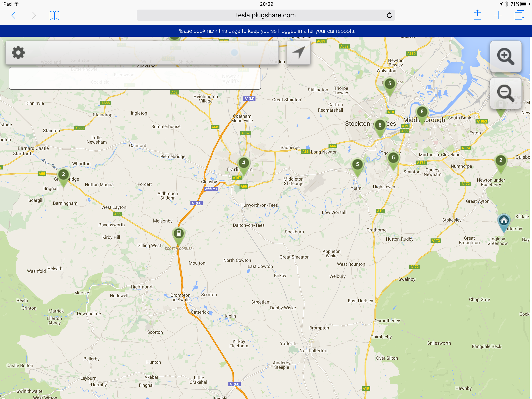Image resolution: width=532 pixels, height=399 pixels.
Task: Go back with the Safari back arrow
Action: click(x=14, y=15)
